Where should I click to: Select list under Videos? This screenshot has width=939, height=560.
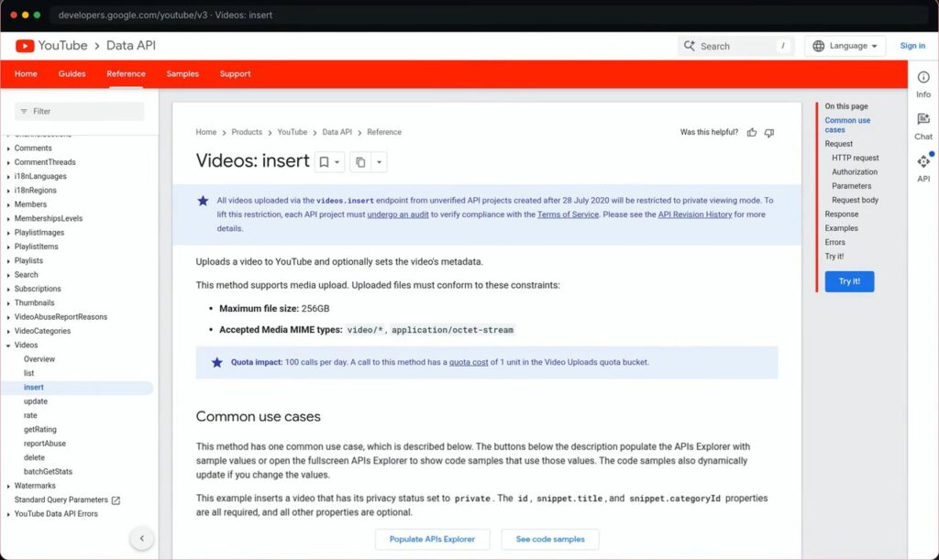click(28, 373)
